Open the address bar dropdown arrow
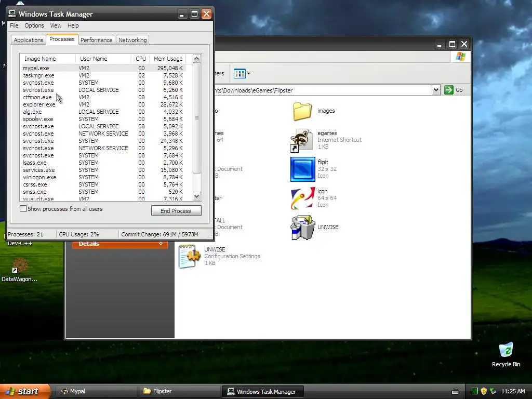Viewport: 532px width, 399px height. 436,90
